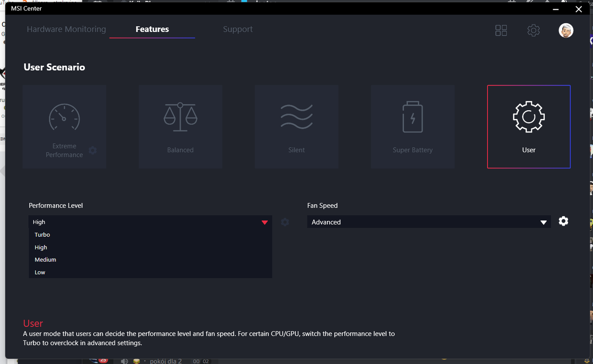Select the Super Battery scenario
The image size is (593, 364).
pyautogui.click(x=412, y=126)
